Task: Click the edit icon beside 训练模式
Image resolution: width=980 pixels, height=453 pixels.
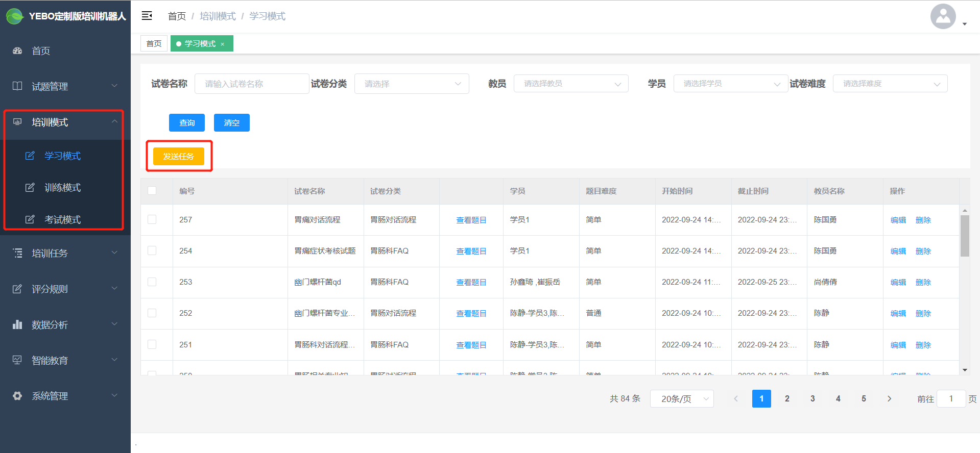Action: click(x=30, y=187)
